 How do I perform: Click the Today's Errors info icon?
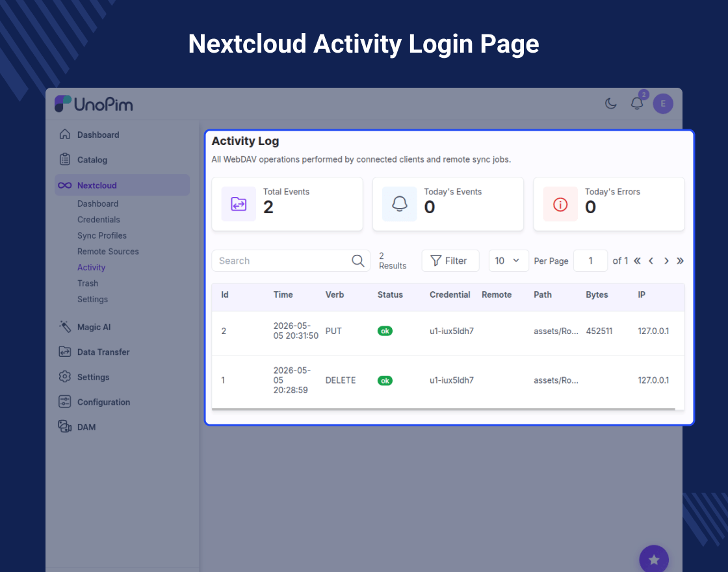pyautogui.click(x=560, y=204)
